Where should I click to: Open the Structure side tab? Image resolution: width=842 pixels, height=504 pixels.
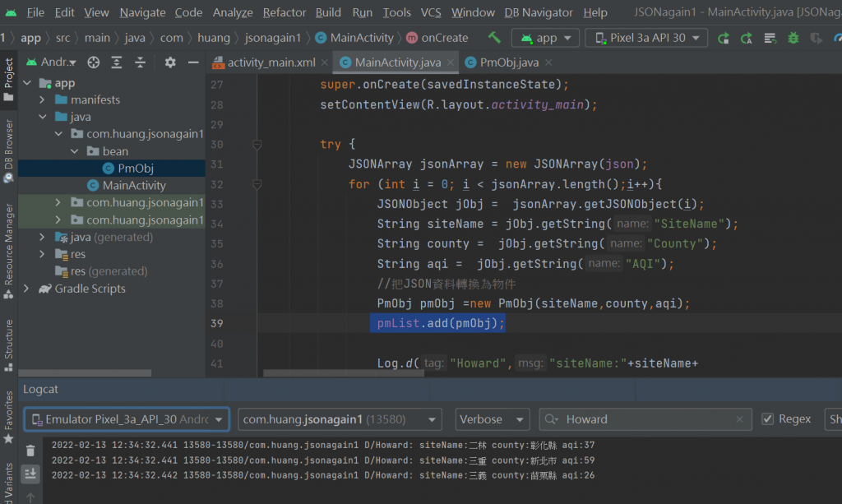[8, 345]
